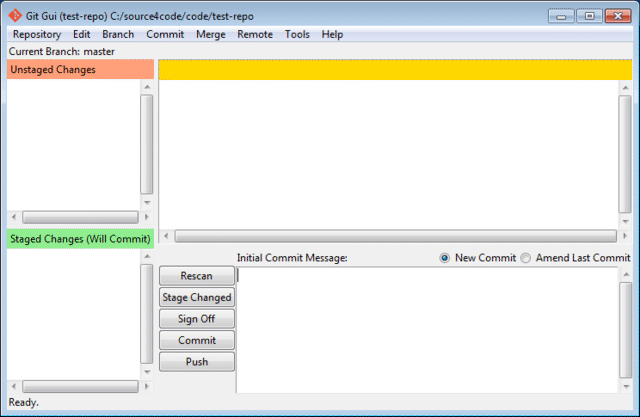
Task: Click the Rescan button
Action: (197, 276)
